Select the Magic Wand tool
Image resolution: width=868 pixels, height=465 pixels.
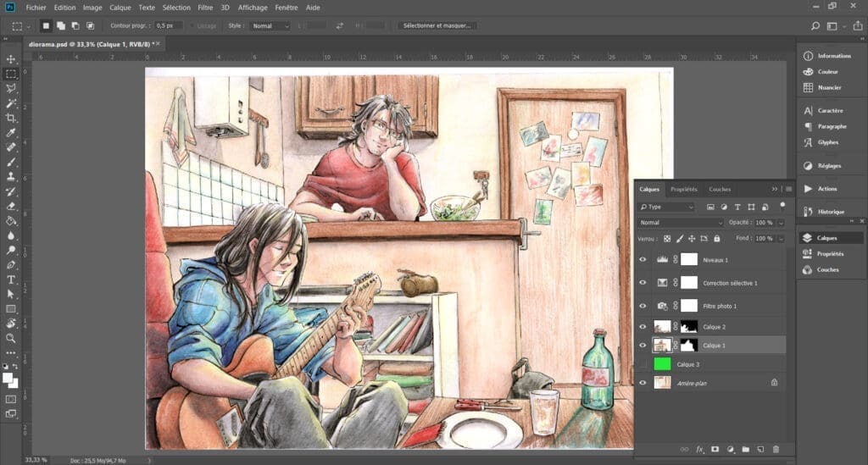pos(10,103)
